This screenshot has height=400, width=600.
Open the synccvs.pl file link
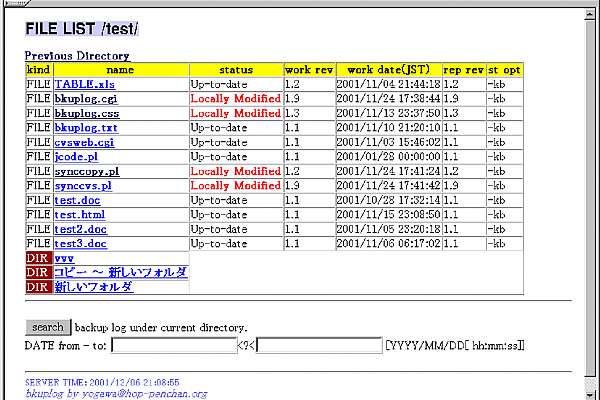pos(83,186)
